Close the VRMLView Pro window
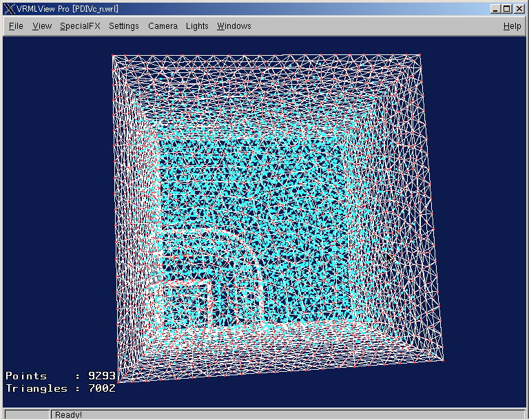 [x=519, y=9]
